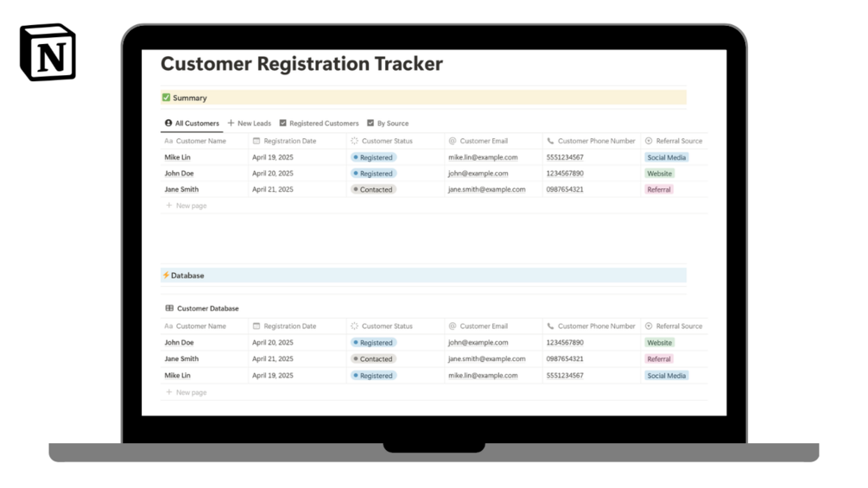Click the plus icon of New page in Customer Database
Viewport: 868px width, 488px height.
point(168,392)
